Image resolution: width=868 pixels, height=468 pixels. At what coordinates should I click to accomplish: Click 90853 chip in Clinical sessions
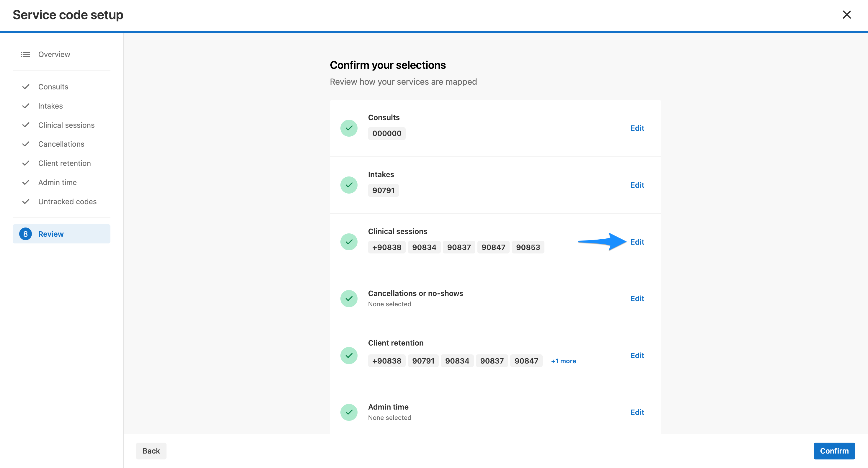528,247
